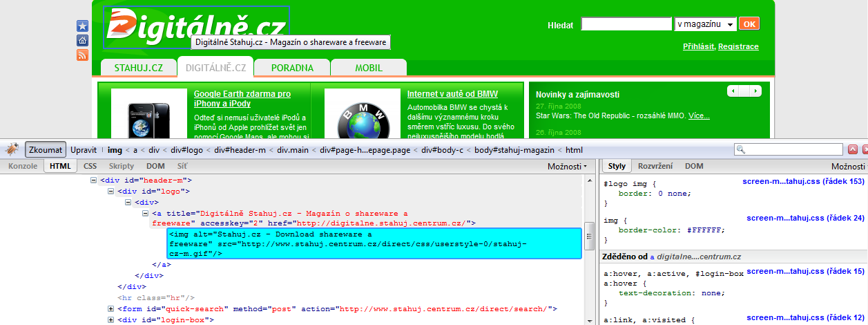868x325 pixels.
Task: Open 'Internet v autě od BMW' article
Action: 452,94
